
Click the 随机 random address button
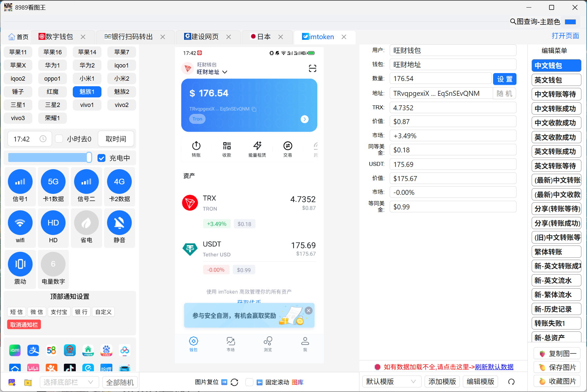click(504, 93)
